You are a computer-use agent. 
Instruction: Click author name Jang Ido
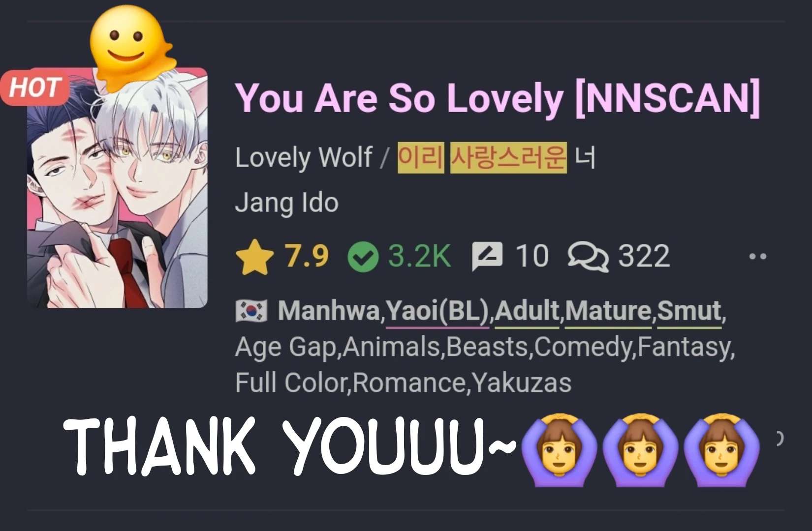coord(287,203)
